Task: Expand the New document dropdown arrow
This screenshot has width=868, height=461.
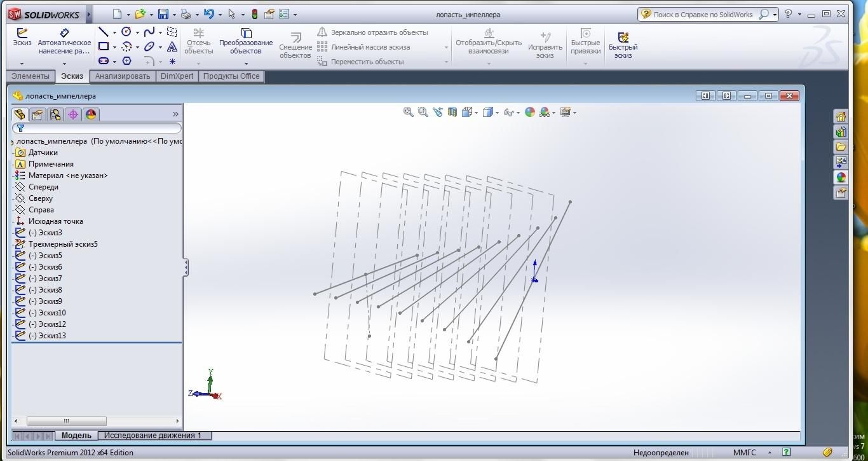Action: pyautogui.click(x=128, y=15)
